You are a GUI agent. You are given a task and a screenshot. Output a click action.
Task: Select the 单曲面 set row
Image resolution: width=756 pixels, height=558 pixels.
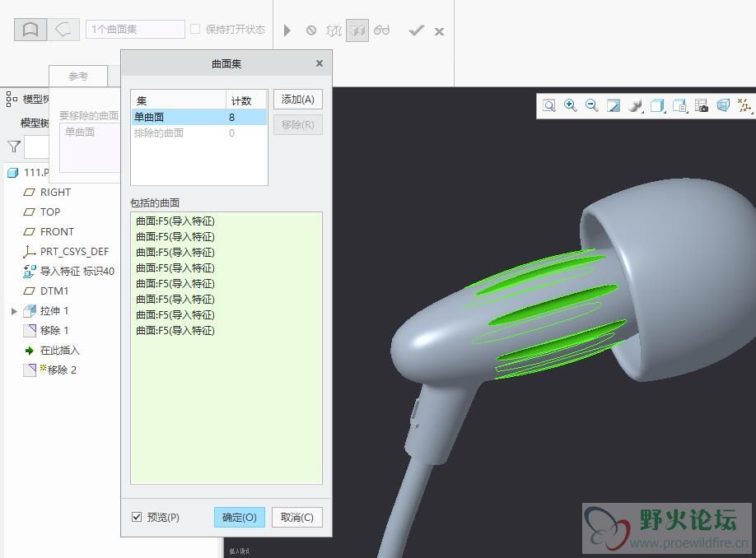tap(199, 117)
